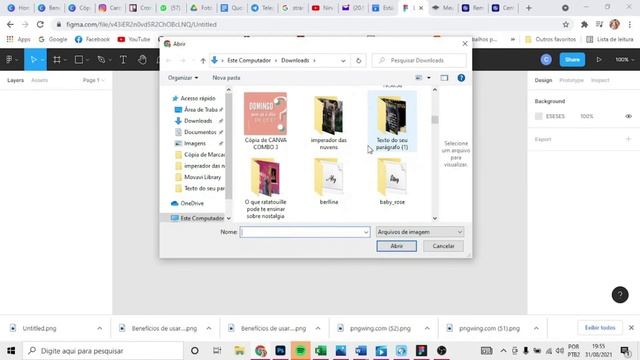This screenshot has height=360, width=640.
Task: Click the dialog help icon
Action: (461, 78)
